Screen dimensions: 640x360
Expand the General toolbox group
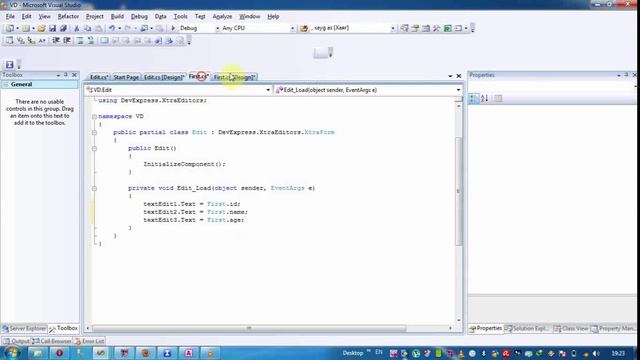(x=6, y=84)
